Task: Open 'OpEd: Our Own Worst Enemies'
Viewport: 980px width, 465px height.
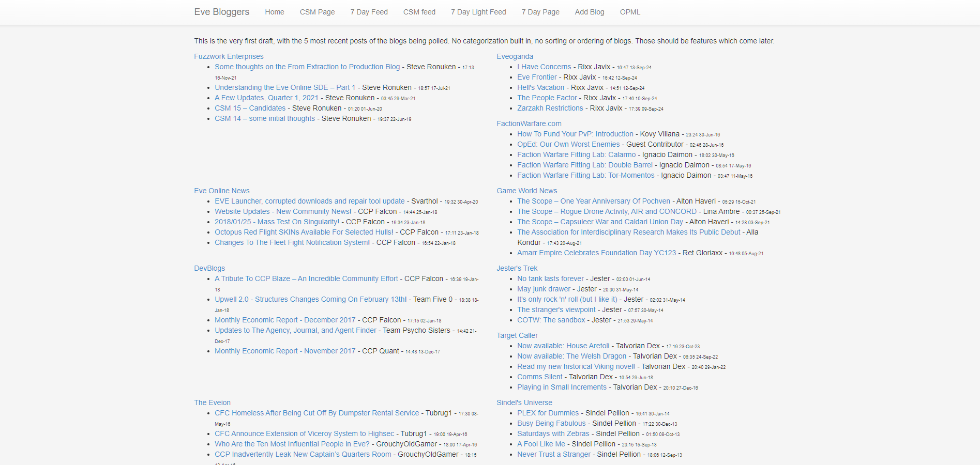Action: (x=568, y=144)
